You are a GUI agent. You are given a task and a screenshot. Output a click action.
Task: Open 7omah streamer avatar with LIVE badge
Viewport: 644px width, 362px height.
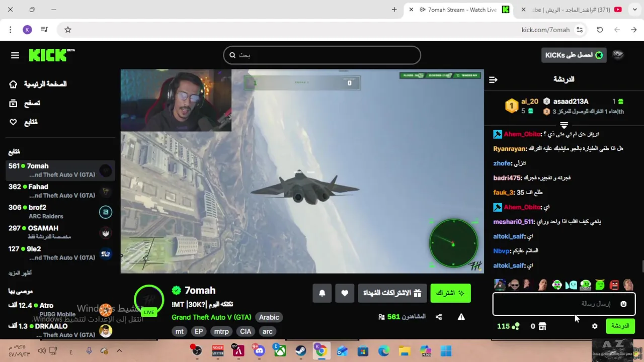tap(149, 300)
